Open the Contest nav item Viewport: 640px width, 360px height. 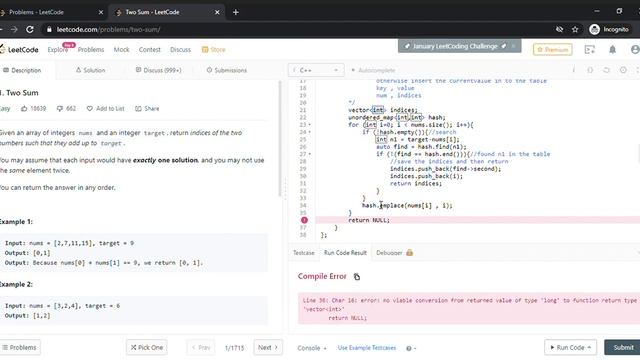click(x=149, y=49)
